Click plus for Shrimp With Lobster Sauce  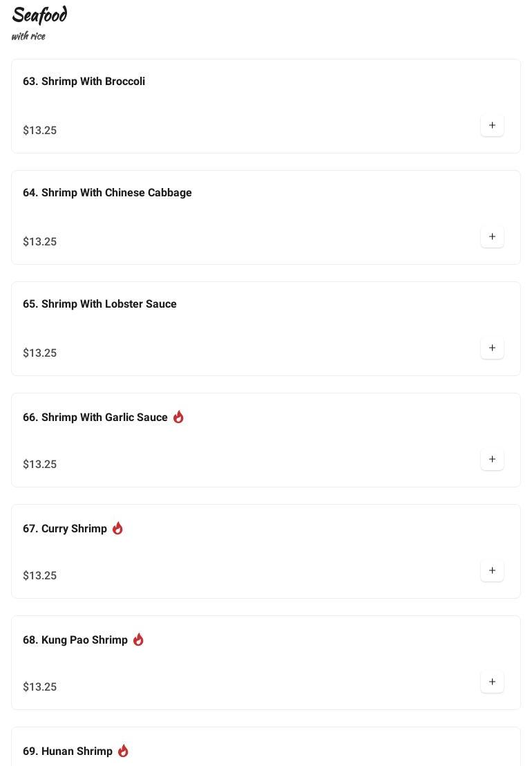(x=492, y=348)
